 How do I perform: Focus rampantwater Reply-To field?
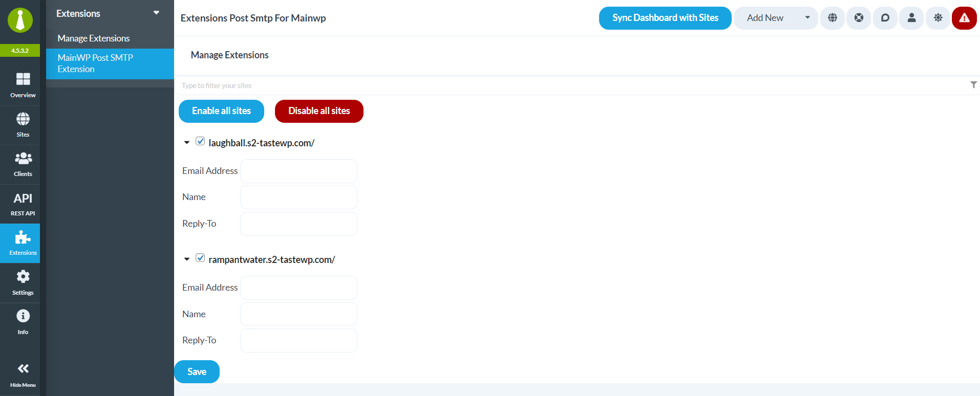[299, 340]
